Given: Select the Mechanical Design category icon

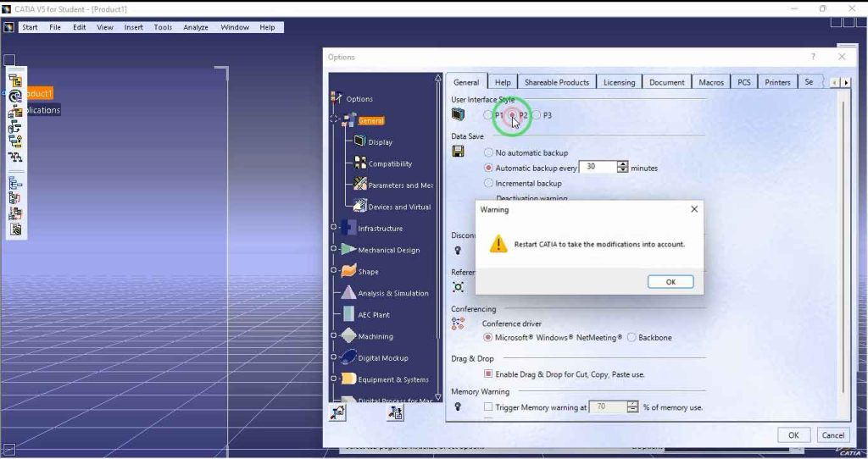Looking at the screenshot, I should pos(348,250).
